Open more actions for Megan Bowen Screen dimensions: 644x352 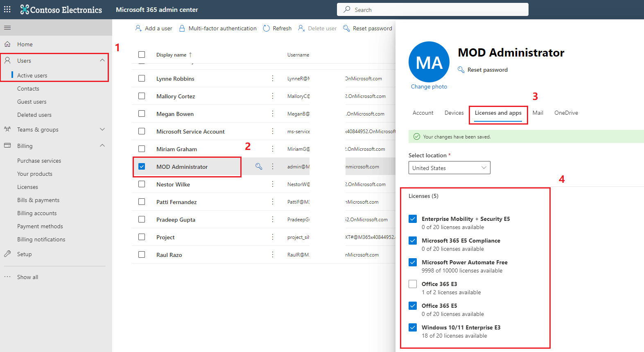[273, 114]
